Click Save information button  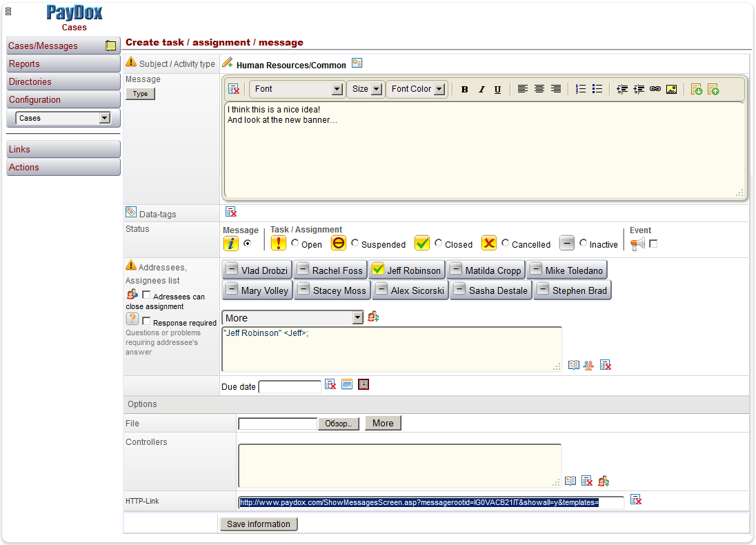click(x=259, y=524)
